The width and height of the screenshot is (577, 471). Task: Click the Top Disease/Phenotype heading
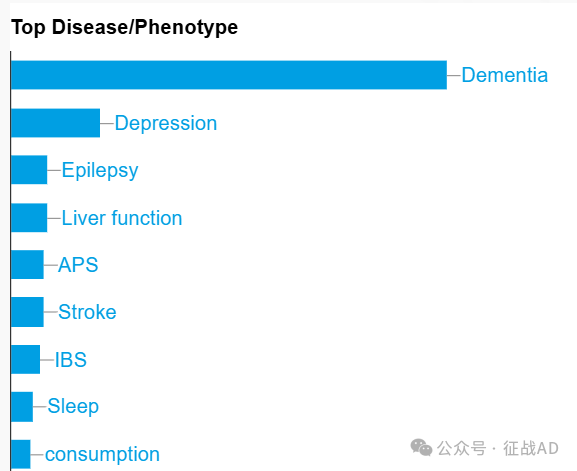(x=124, y=28)
